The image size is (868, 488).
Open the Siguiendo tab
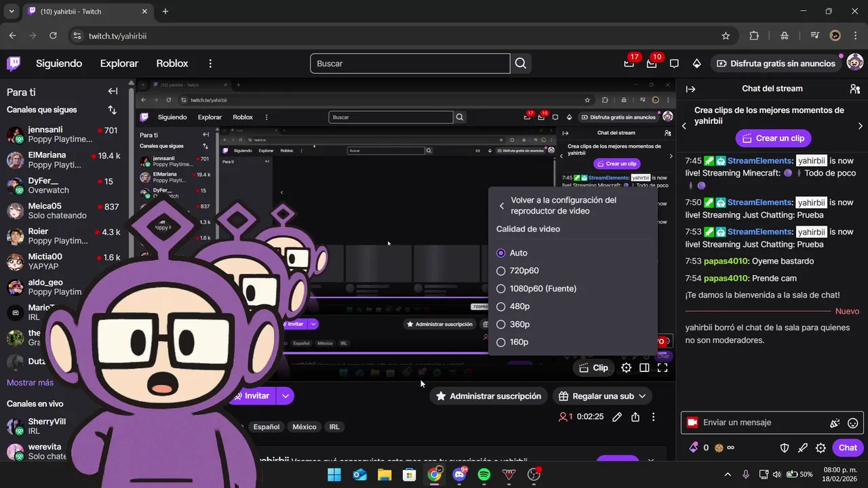pyautogui.click(x=59, y=64)
